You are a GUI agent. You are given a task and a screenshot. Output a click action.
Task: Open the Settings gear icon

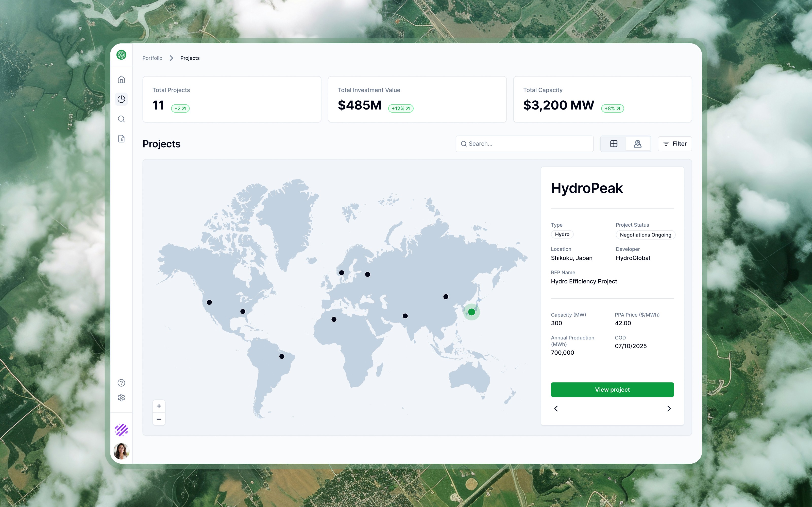[x=121, y=398]
